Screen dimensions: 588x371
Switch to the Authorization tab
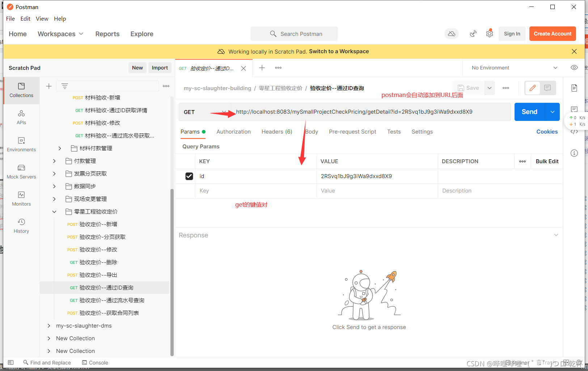tap(233, 132)
